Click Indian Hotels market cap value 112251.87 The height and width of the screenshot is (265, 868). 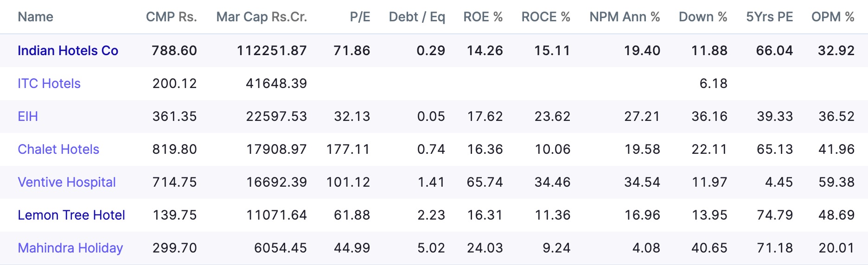tap(272, 50)
